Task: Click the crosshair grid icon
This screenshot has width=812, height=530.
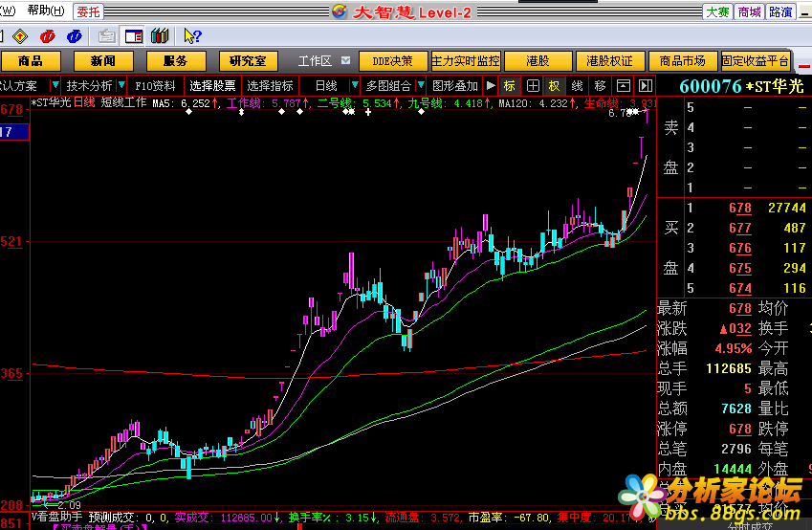Action: [533, 86]
